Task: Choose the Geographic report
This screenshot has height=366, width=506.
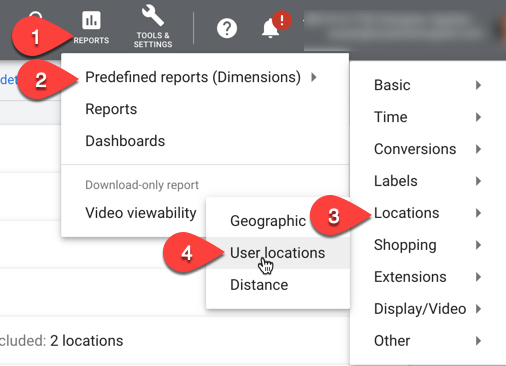Action: tap(268, 221)
